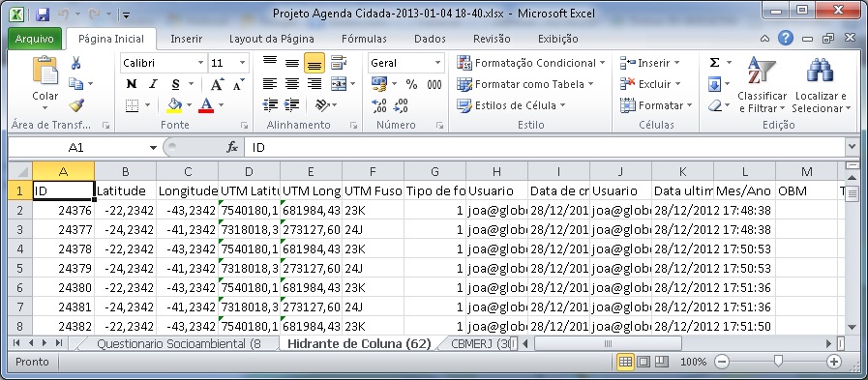The width and height of the screenshot is (868, 380).
Task: Click the Decrease Indent icon
Action: 270,105
